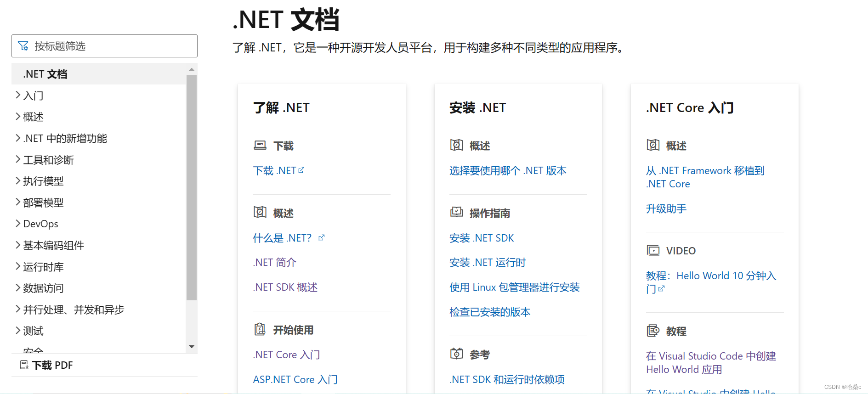Open 选择要使用哪个 .NET 版本 link
Screen dimensions: 868x394
coord(508,171)
